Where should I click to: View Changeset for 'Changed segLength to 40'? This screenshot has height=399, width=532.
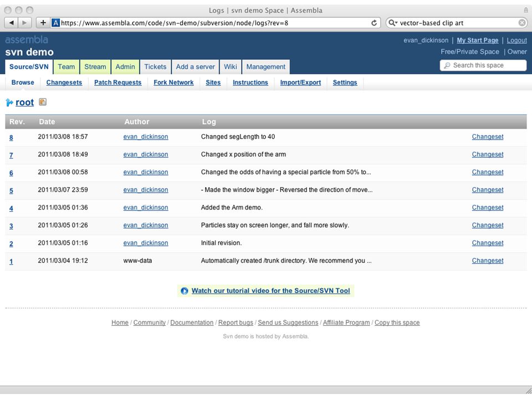tap(488, 137)
